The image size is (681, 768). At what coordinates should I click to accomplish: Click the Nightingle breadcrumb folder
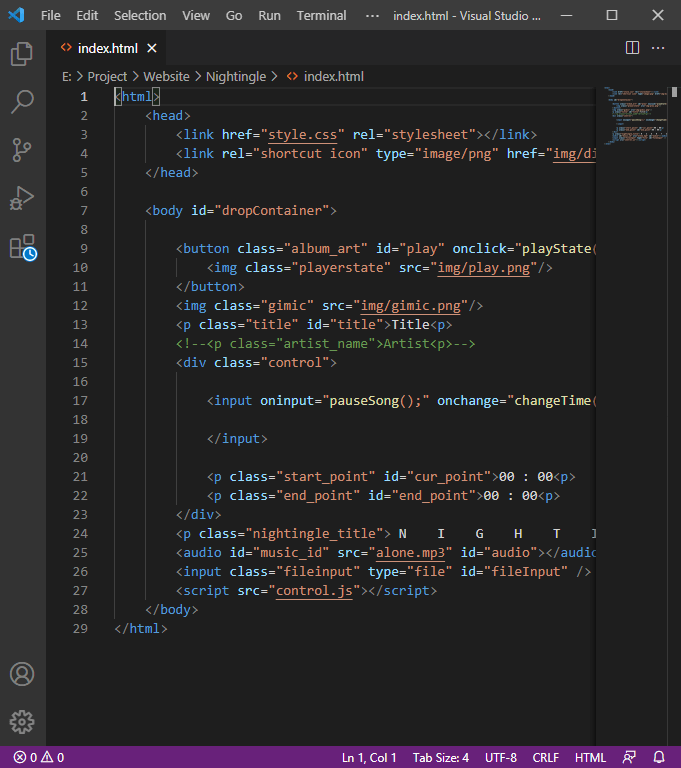coord(237,76)
